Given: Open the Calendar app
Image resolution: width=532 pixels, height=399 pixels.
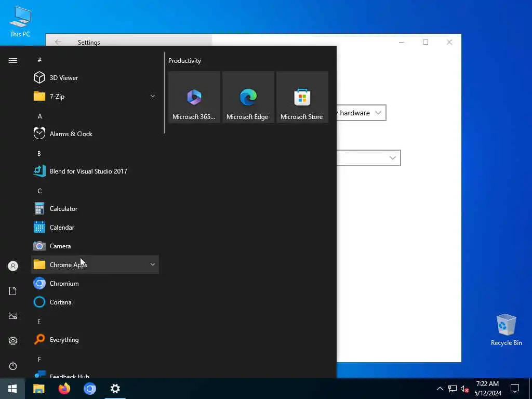Looking at the screenshot, I should point(95,228).
